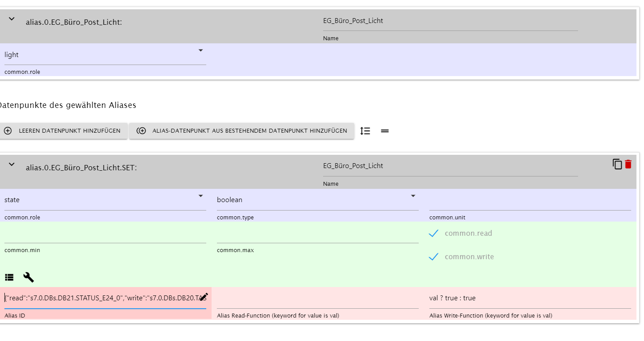
Task: Click the Alias Write-Function input field
Action: point(530,299)
